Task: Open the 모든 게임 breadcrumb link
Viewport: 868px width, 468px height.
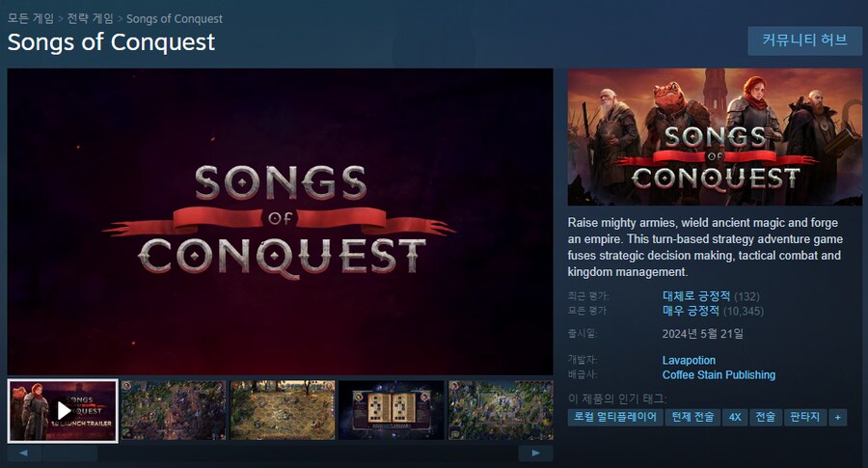Action: click(x=31, y=19)
